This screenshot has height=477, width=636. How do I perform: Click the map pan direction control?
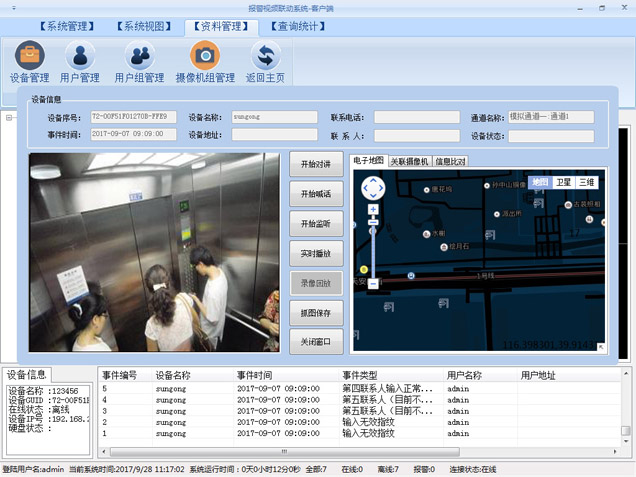click(x=373, y=187)
